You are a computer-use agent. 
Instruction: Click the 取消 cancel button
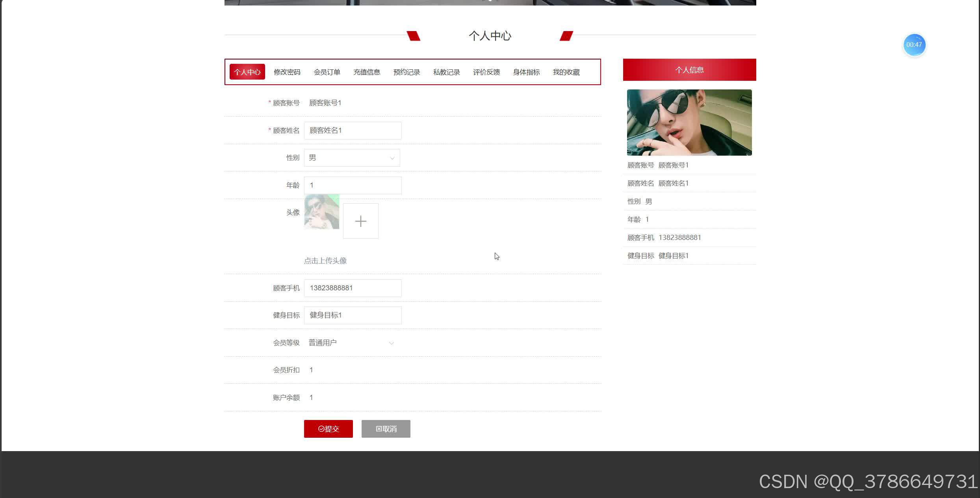386,429
